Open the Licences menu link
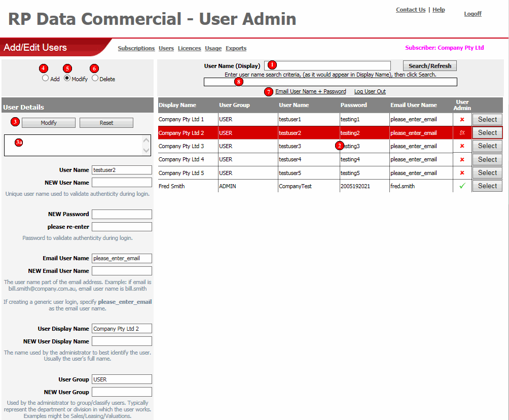Viewport: 509px width, 420px height. tap(189, 48)
